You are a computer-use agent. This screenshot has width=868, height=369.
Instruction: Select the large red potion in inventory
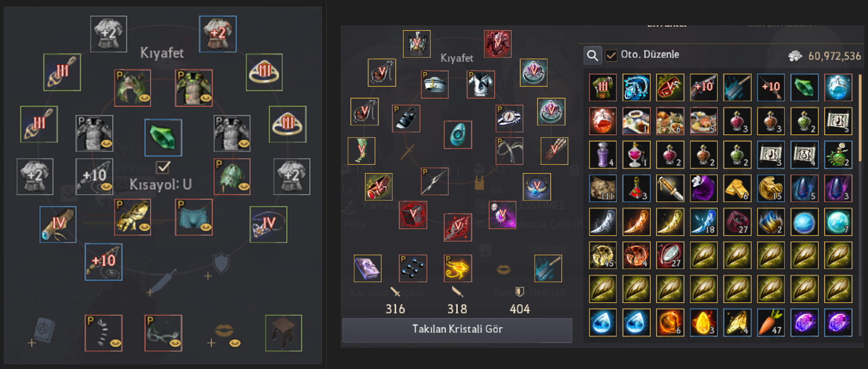coord(603,121)
